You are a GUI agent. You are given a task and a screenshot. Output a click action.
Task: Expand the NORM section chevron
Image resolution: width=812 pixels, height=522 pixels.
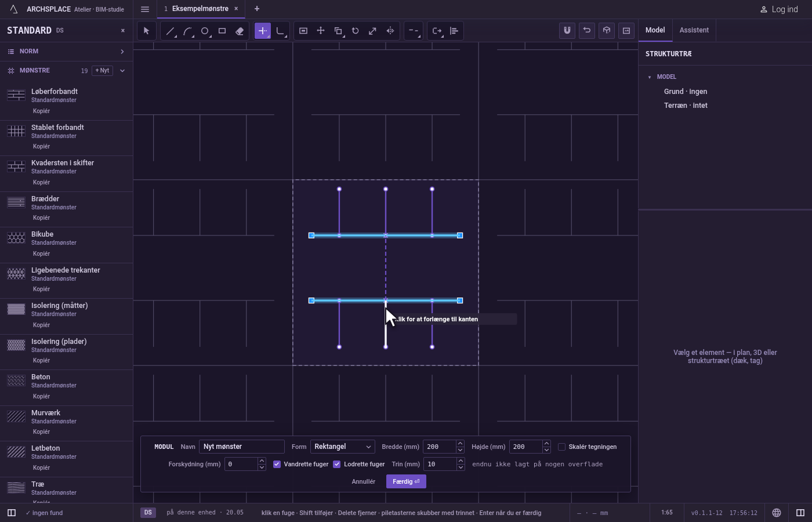[x=122, y=52]
